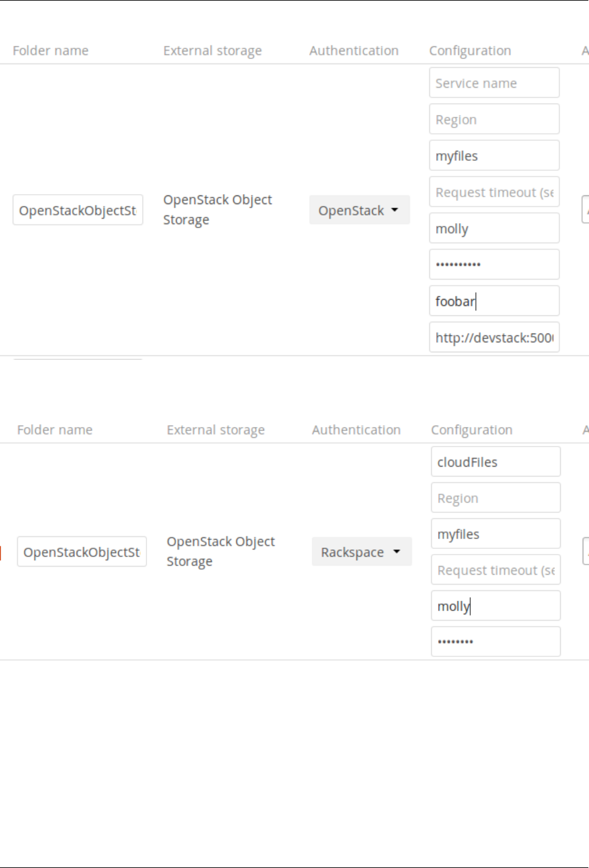Click the molly username field above foobar

click(494, 229)
